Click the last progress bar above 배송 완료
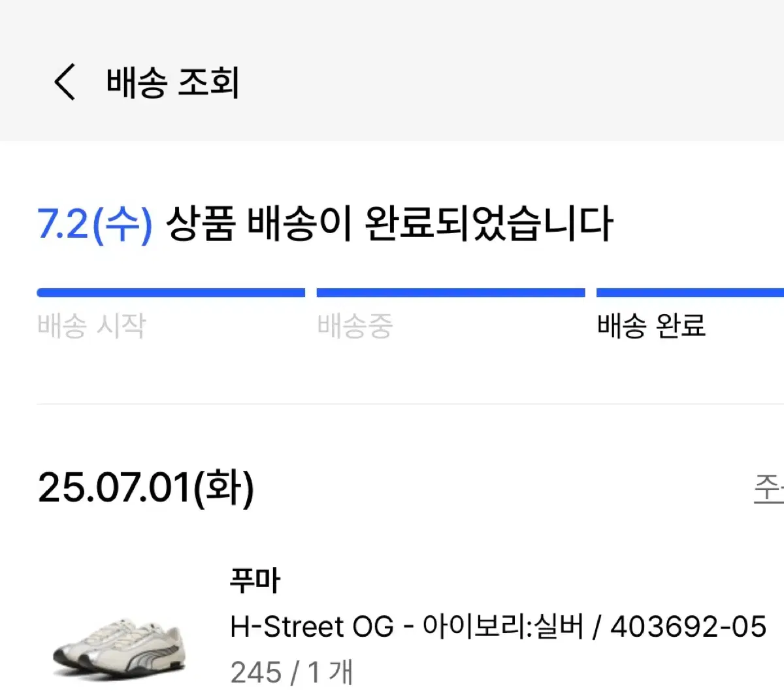 pos(690,293)
